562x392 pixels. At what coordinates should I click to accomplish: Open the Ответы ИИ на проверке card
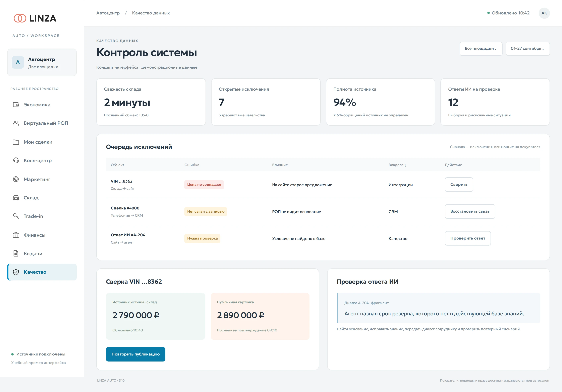click(x=495, y=102)
